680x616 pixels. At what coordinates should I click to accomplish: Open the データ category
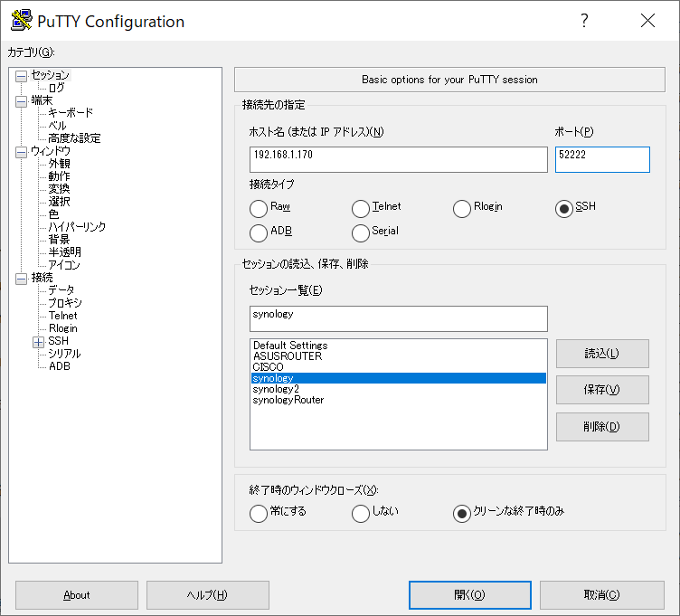[61, 289]
